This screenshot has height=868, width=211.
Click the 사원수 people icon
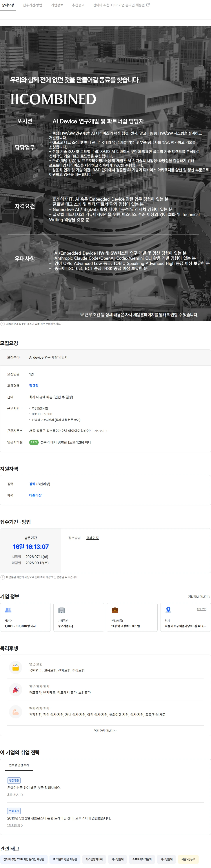tap(8, 610)
